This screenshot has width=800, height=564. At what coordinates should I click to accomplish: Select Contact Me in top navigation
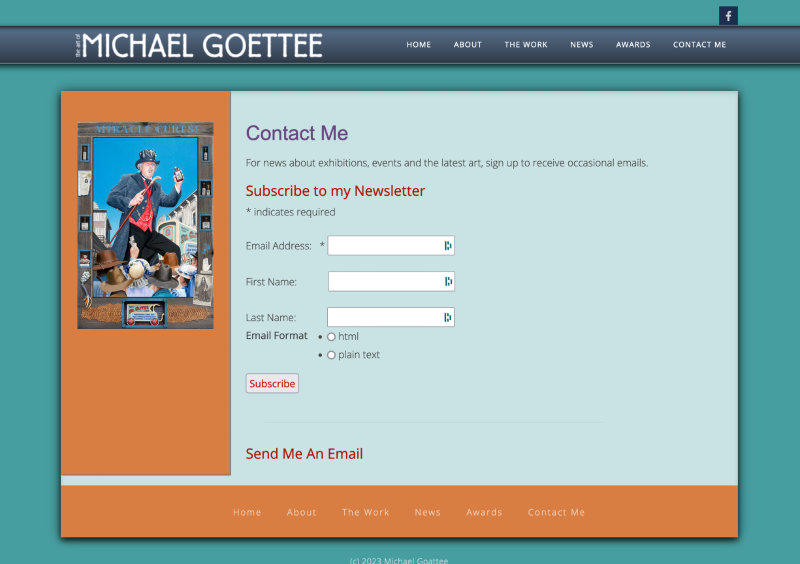coord(699,45)
